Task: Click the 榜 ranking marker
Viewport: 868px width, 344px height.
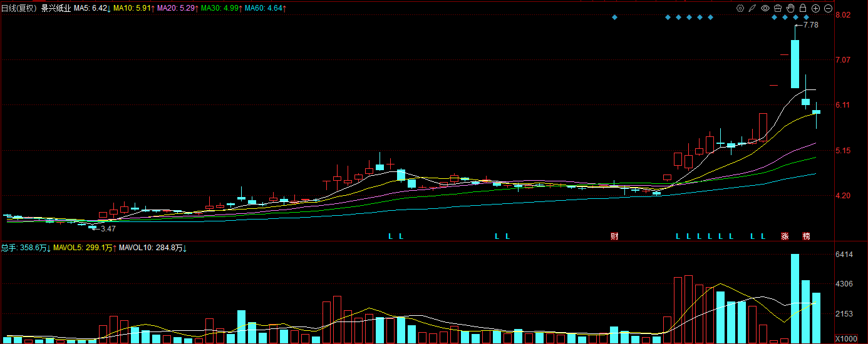Action: (x=807, y=236)
